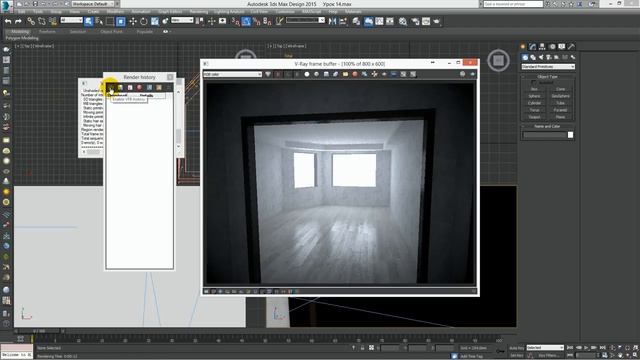Switch to the Freeform ribbon tab

coord(47,31)
